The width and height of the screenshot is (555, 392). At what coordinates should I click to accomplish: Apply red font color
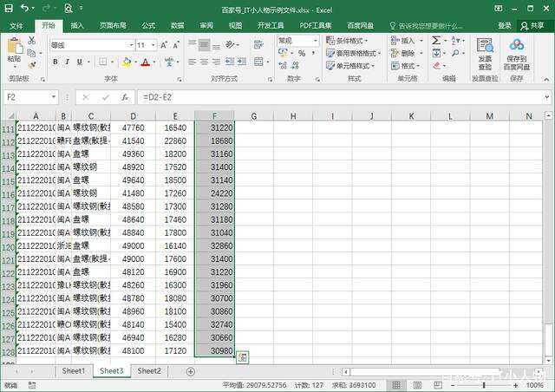click(x=145, y=62)
